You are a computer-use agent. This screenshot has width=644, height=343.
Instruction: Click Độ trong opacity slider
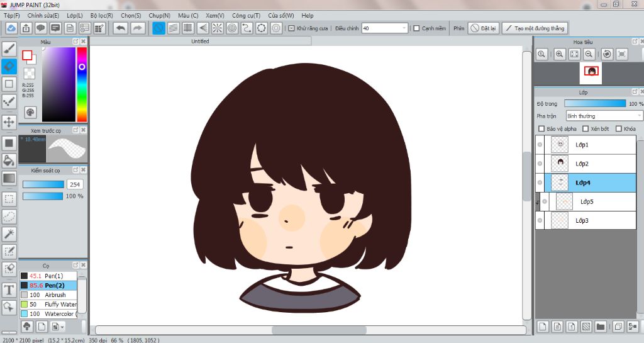coord(595,103)
